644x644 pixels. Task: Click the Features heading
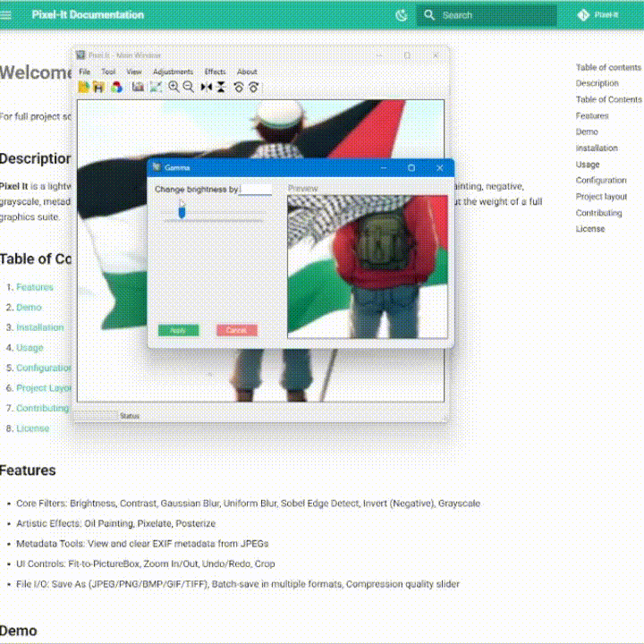click(28, 470)
